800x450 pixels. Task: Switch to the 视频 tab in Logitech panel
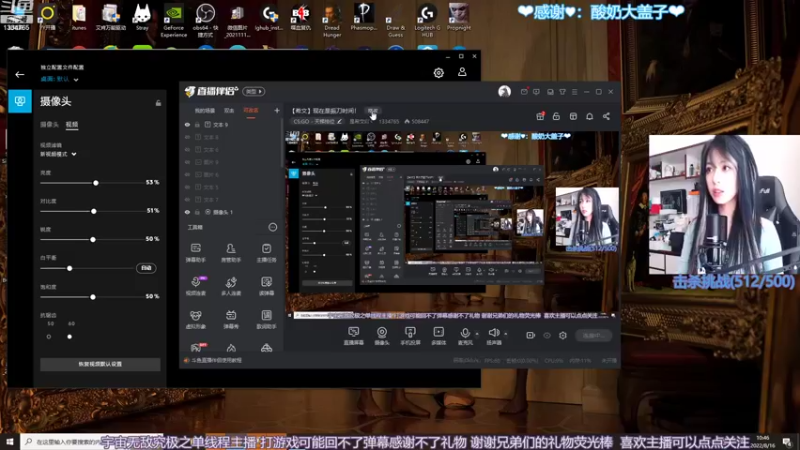[x=71, y=124]
